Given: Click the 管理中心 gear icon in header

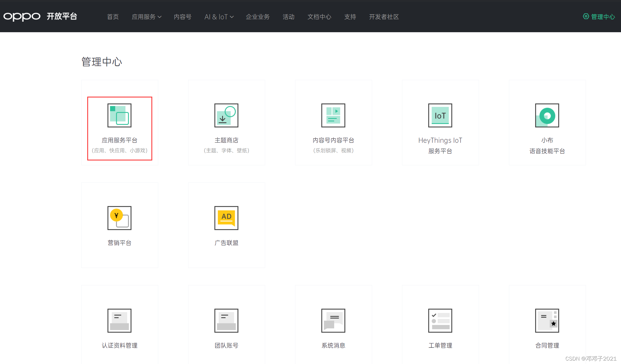Looking at the screenshot, I should coord(586,17).
